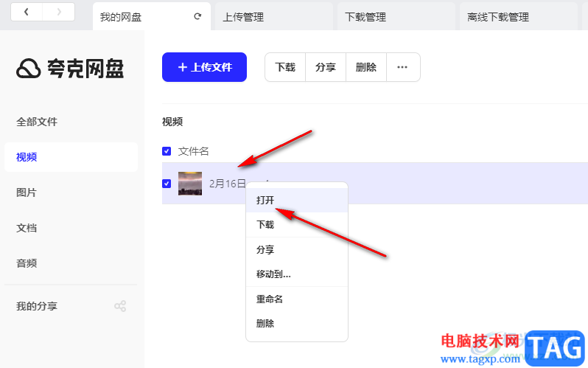Screen dimensions: 588x368
Task: Click the 2月16日 file name
Action: point(227,184)
